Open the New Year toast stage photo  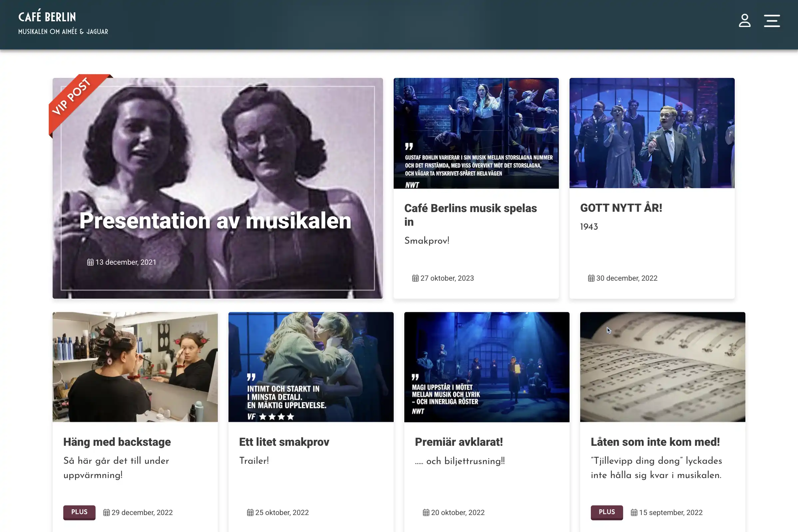coord(652,133)
